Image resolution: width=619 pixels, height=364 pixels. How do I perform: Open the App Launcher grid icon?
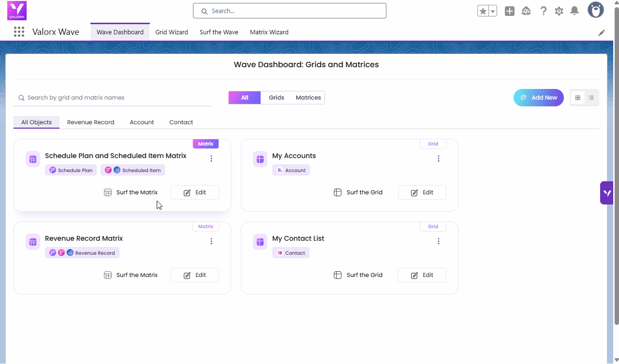click(19, 32)
